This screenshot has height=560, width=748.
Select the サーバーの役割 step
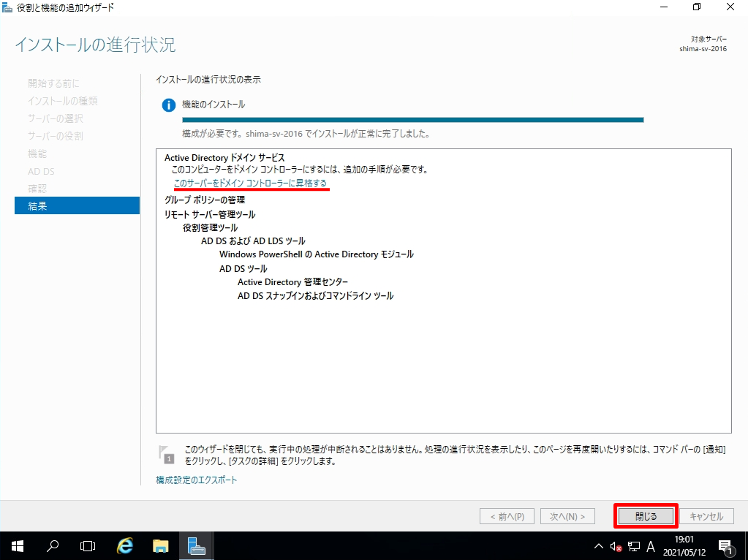click(x=56, y=136)
